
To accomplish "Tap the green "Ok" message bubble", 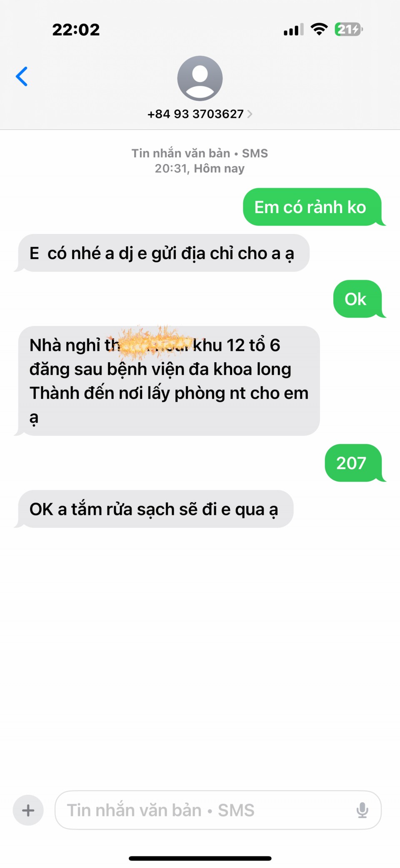I will 358,299.
